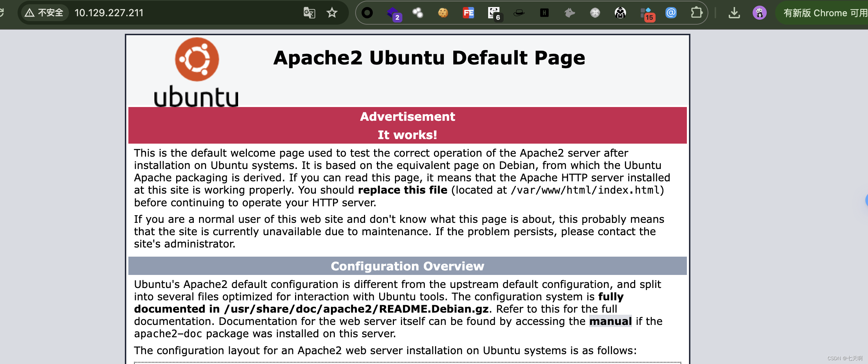Open the black hat extension
This screenshot has width=868, height=364.
[x=519, y=13]
